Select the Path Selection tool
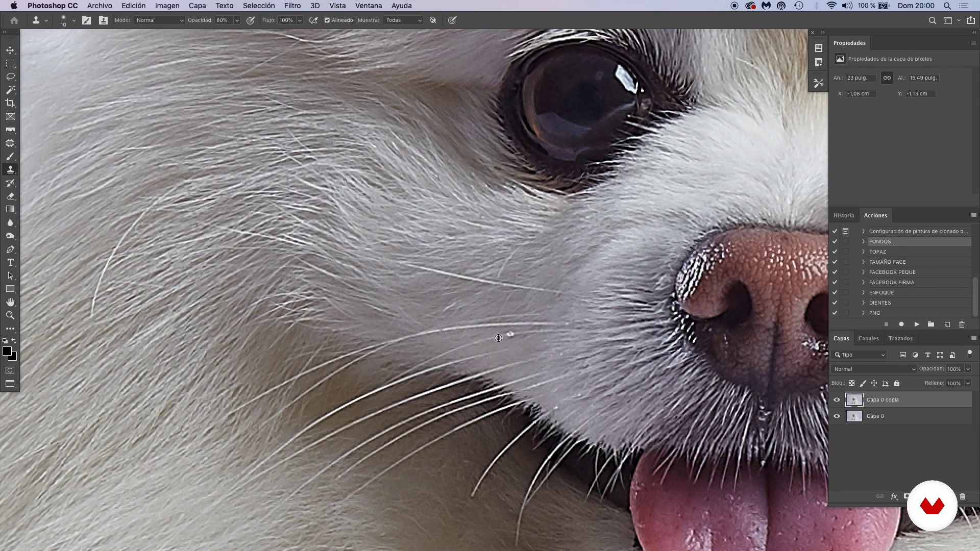This screenshot has width=980, height=551. (x=10, y=275)
